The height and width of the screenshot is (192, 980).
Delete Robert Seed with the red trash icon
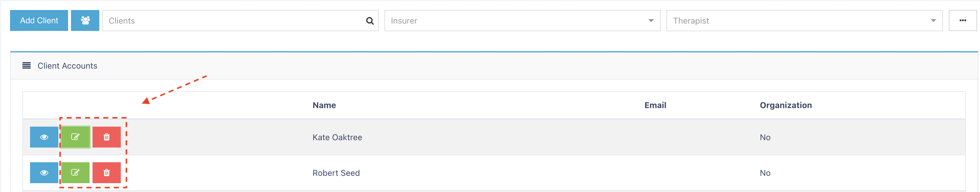[107, 173]
